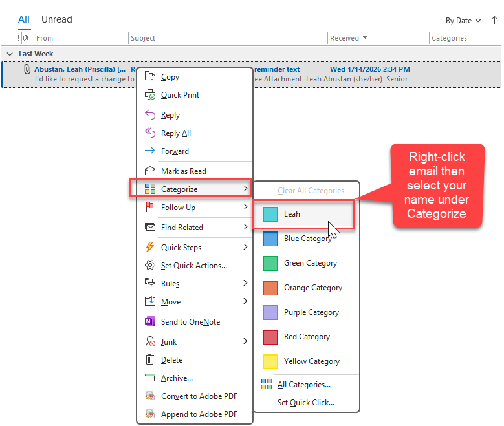Select the Yellow Category swatch
The width and height of the screenshot is (504, 426).
point(270,361)
